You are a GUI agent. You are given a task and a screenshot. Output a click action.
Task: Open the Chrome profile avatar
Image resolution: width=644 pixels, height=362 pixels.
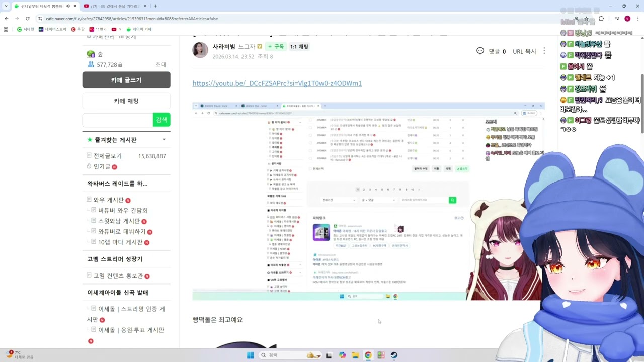coord(627,19)
